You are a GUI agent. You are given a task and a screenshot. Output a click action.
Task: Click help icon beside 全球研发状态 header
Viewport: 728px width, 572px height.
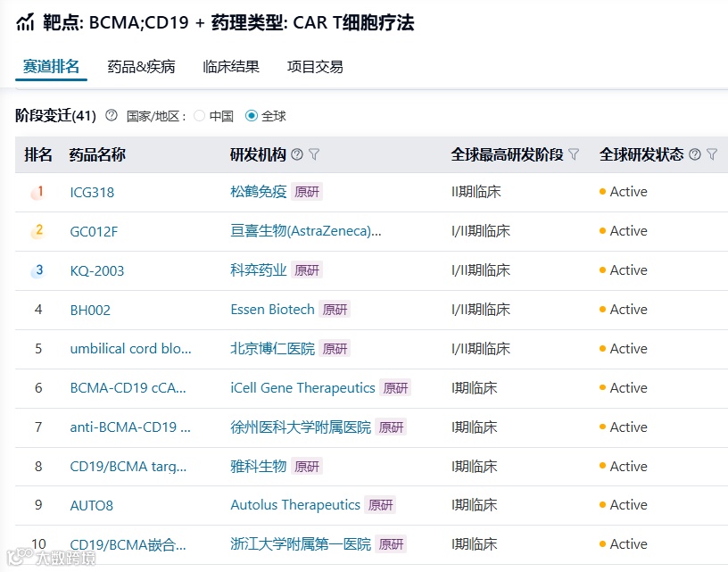pos(695,154)
